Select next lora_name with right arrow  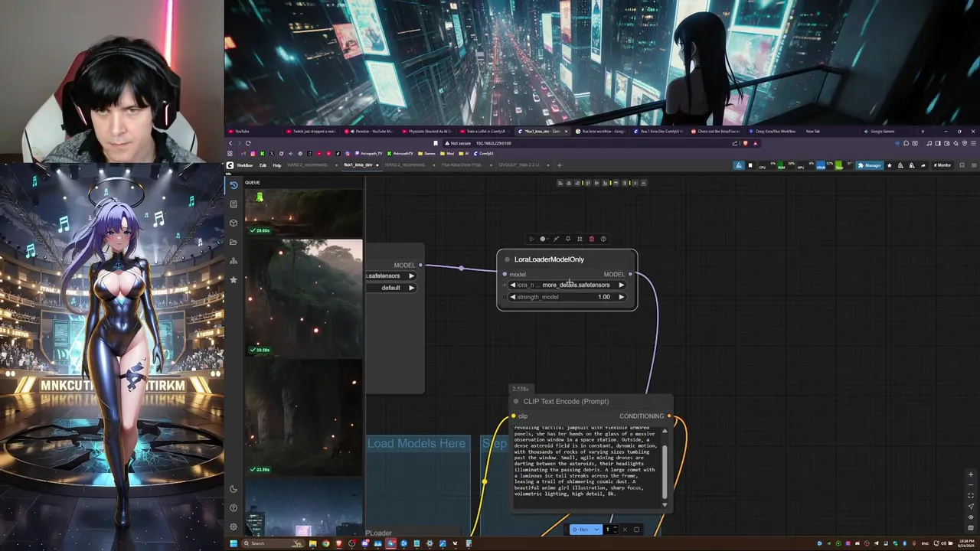pos(622,285)
